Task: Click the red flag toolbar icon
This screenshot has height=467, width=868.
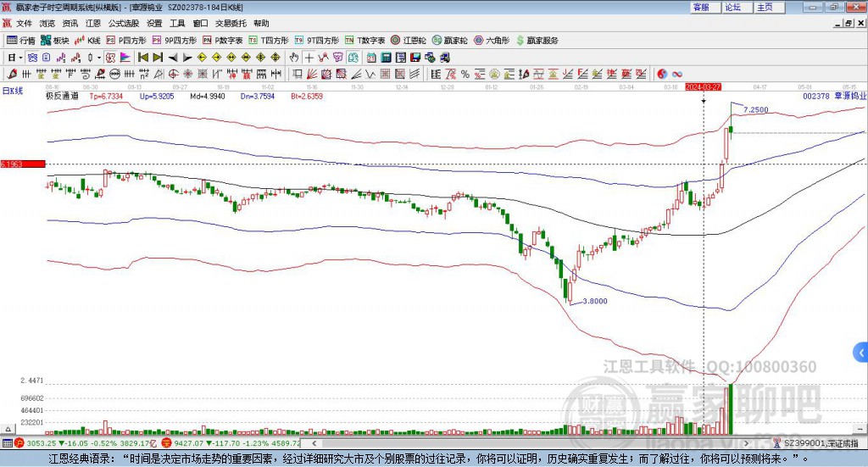Action: point(125,58)
